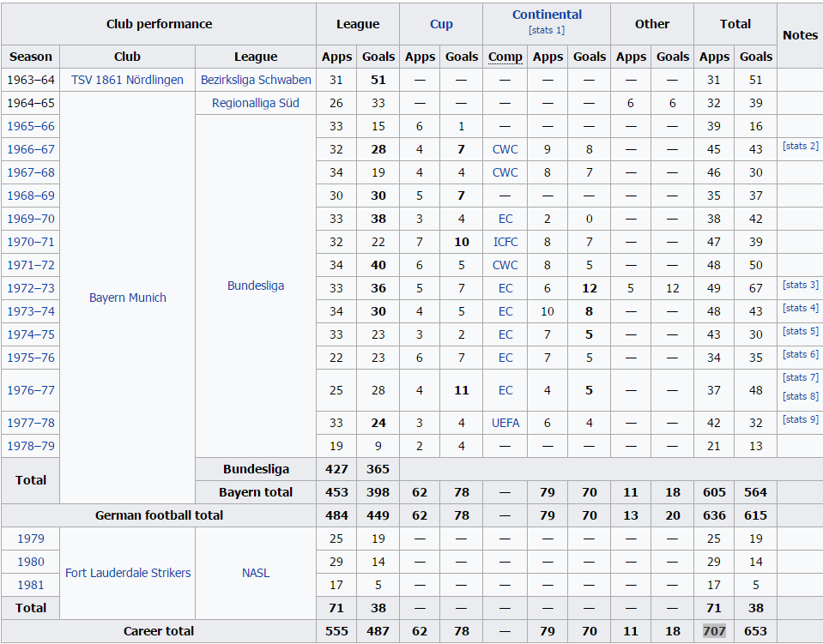Image resolution: width=823 pixels, height=644 pixels.
Task: Open the 1970–71 season link
Action: (x=30, y=242)
